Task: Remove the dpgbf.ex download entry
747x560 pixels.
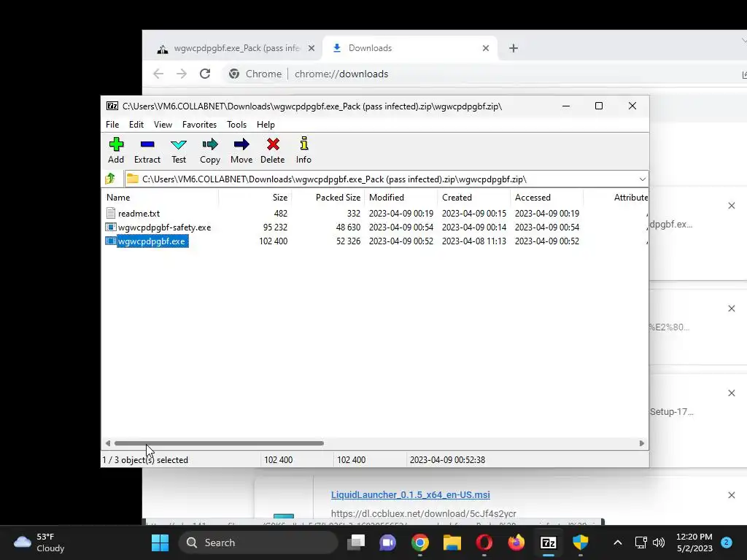Action: tap(731, 206)
